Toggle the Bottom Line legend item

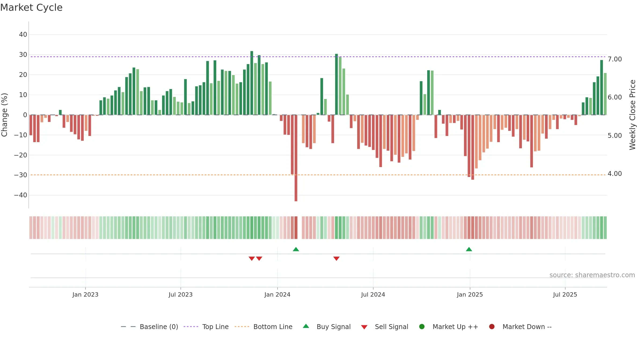264,327
